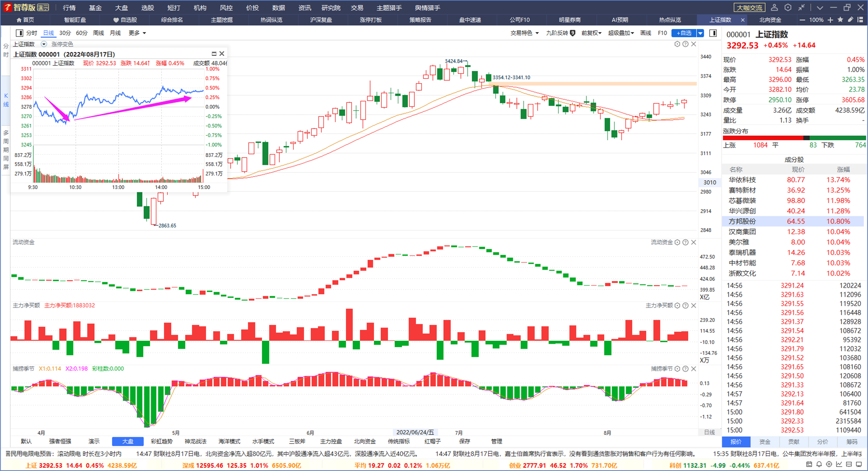Viewport: 868px width, 471px height.
Task: Open the title bar down-chevron menu
Action: pos(820,8)
